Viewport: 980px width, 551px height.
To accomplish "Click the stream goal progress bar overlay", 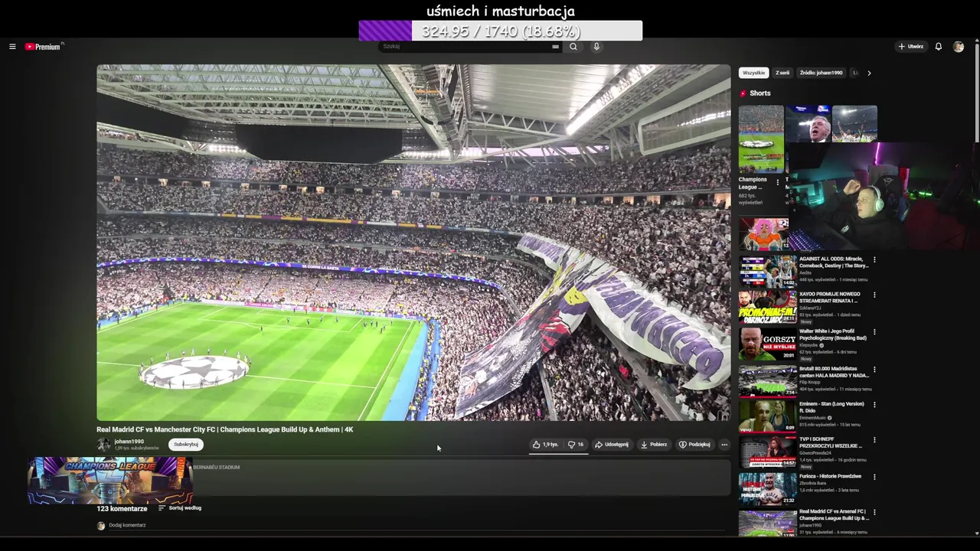I will point(501,31).
